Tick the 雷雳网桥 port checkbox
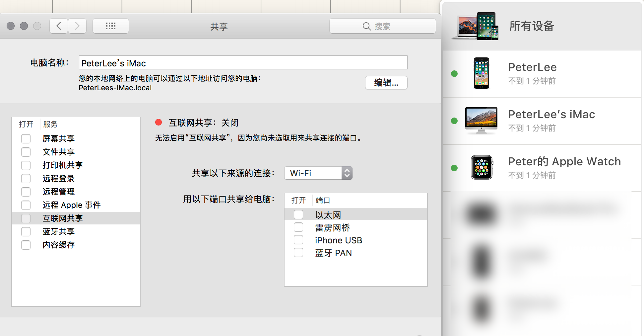Viewport: 644px width, 336px height. point(298,227)
